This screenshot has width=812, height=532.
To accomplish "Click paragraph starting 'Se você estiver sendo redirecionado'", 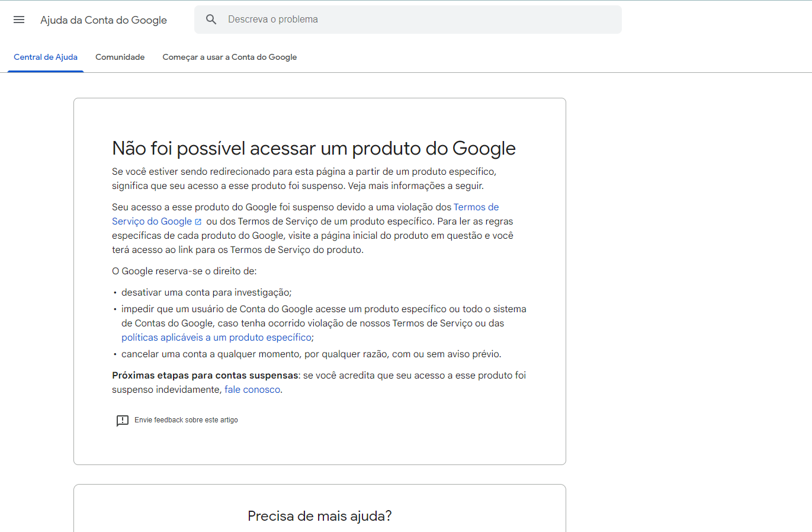I will pos(304,179).
